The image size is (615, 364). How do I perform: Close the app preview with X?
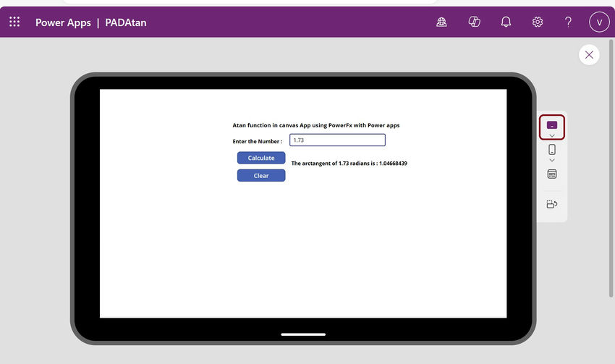pyautogui.click(x=589, y=54)
